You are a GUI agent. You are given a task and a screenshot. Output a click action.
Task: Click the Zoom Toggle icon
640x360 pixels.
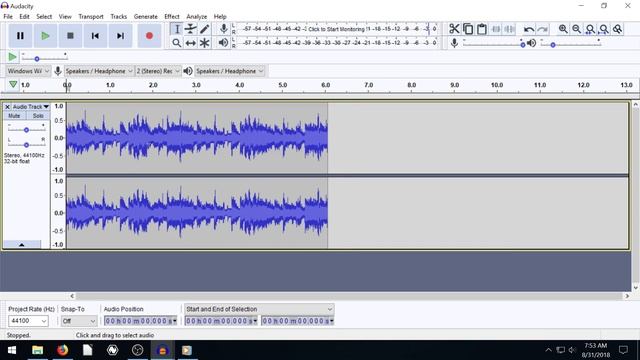pyautogui.click(x=618, y=29)
